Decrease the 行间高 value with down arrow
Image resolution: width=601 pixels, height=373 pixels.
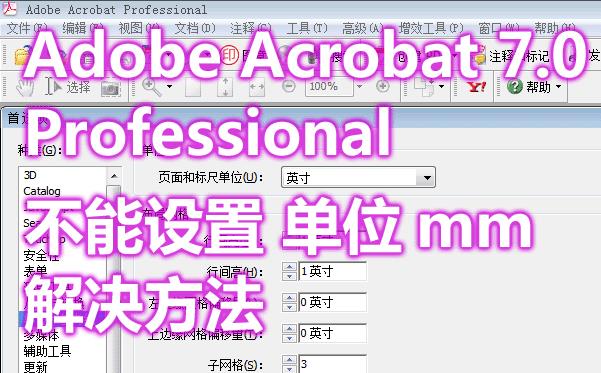tap(289, 276)
